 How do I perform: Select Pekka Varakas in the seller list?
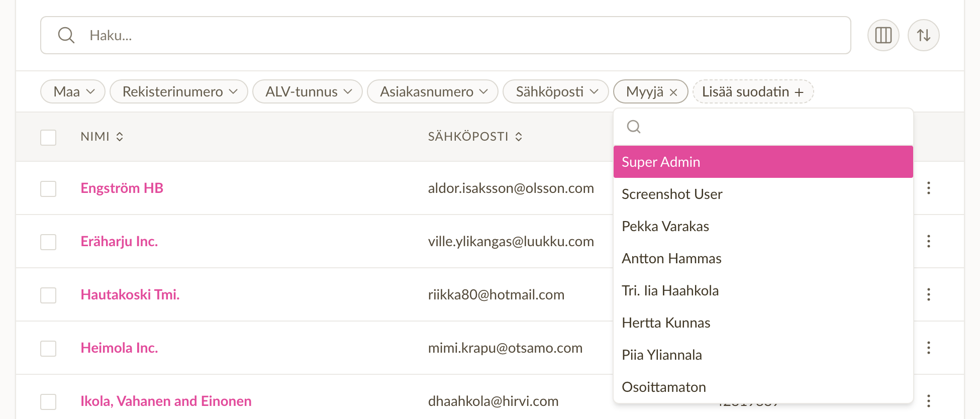[763, 226]
